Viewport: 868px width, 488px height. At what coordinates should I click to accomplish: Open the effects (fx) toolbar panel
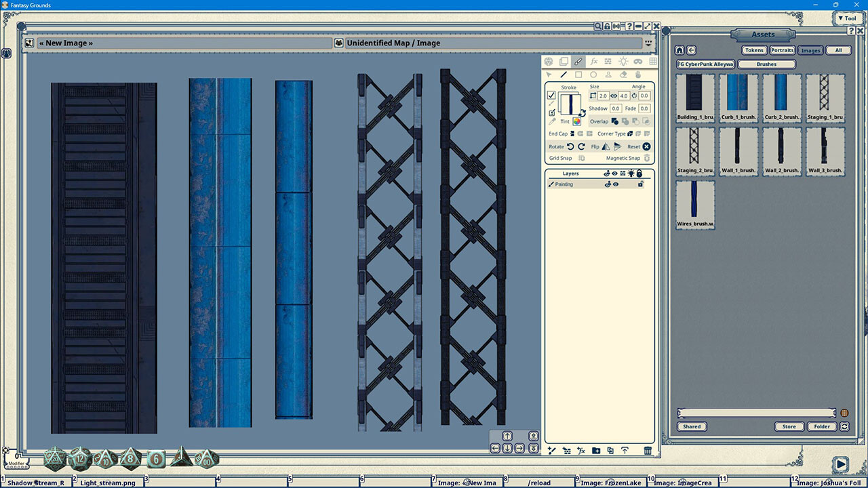click(595, 62)
